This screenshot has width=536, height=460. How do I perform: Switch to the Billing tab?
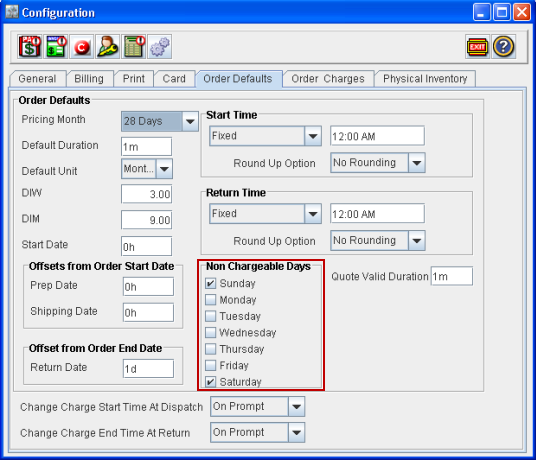89,79
